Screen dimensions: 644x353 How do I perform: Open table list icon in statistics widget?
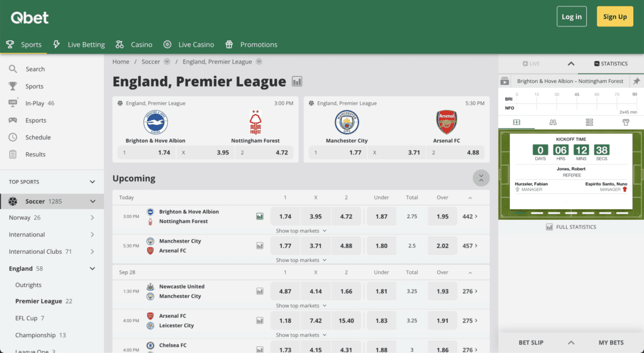[589, 122]
